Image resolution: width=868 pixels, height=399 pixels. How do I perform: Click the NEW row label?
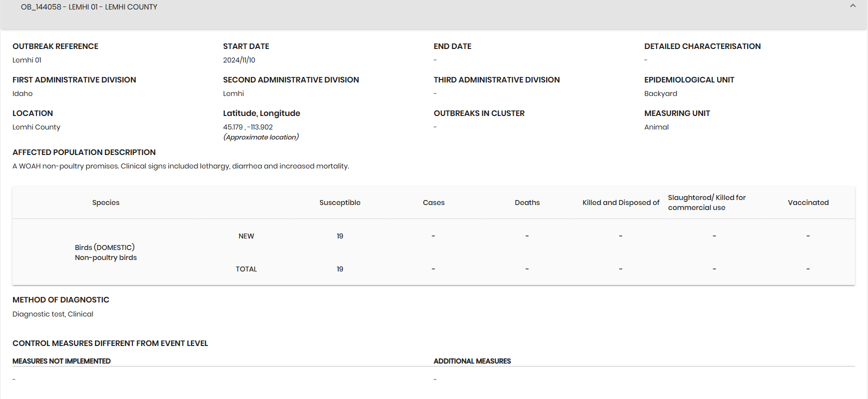point(246,236)
